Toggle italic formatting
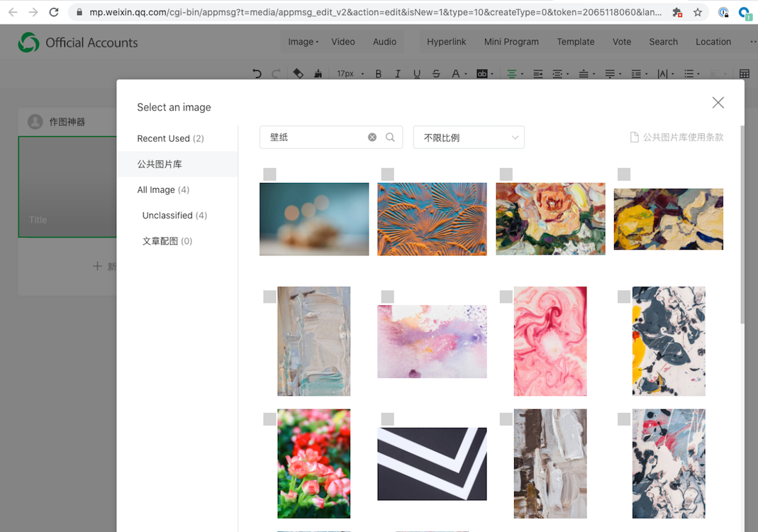Viewport: 758px width, 532px height. [397, 74]
